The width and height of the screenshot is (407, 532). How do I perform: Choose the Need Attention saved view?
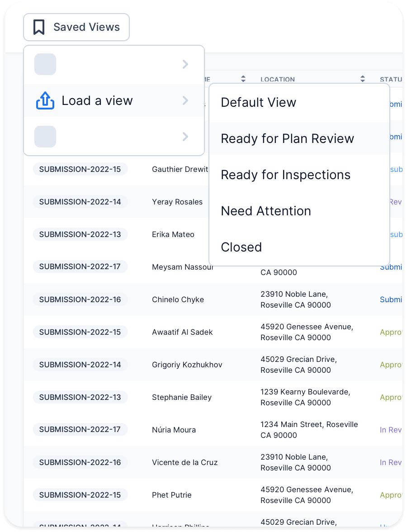(x=266, y=211)
